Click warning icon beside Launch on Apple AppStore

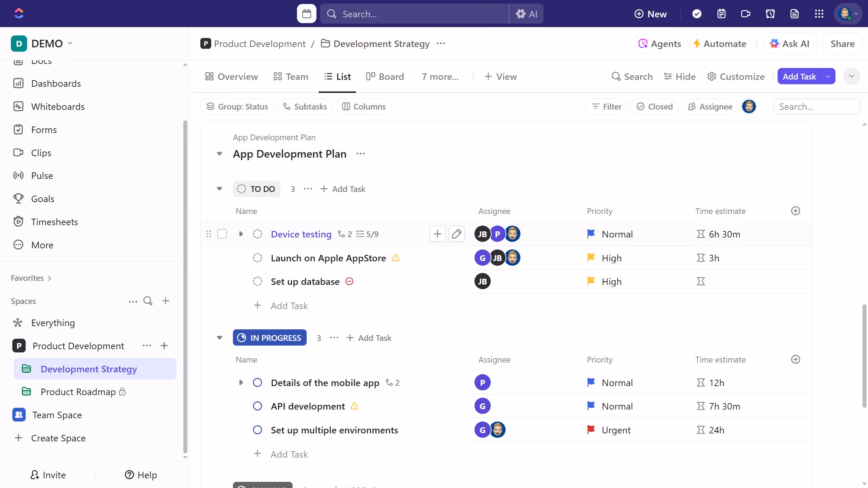[396, 258]
